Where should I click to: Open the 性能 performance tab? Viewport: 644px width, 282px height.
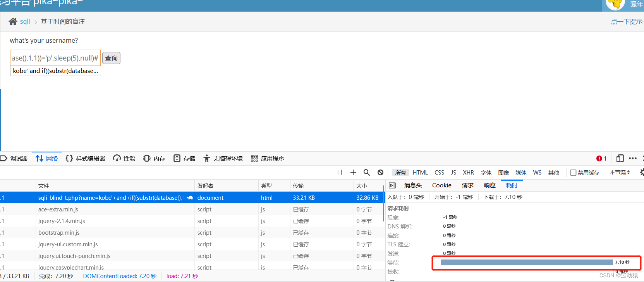(124, 158)
